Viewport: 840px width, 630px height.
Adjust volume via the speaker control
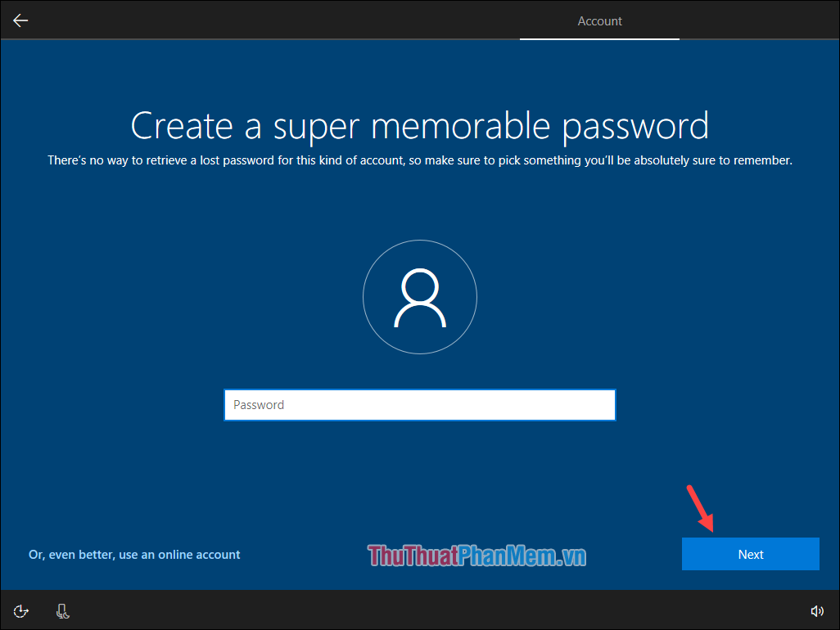point(817,610)
